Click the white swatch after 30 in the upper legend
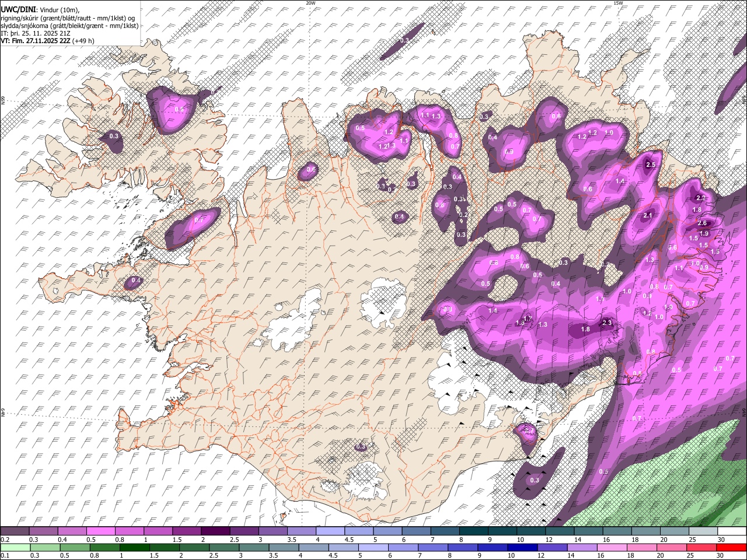The width and height of the screenshot is (747, 560). tap(732, 531)
